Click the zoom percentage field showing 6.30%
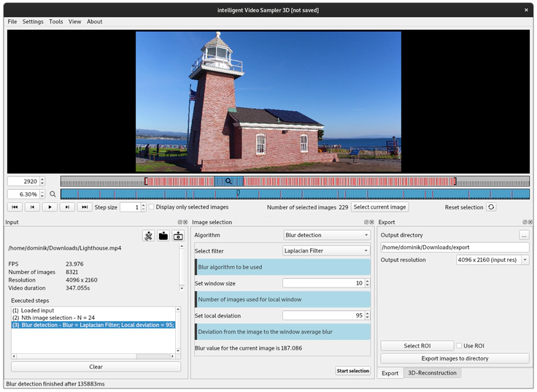This screenshot has height=392, width=537. (23, 194)
